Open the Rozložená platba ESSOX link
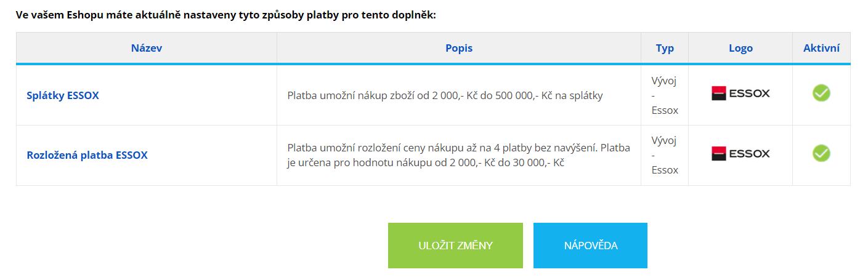This screenshot has height=280, width=868. tap(87, 155)
